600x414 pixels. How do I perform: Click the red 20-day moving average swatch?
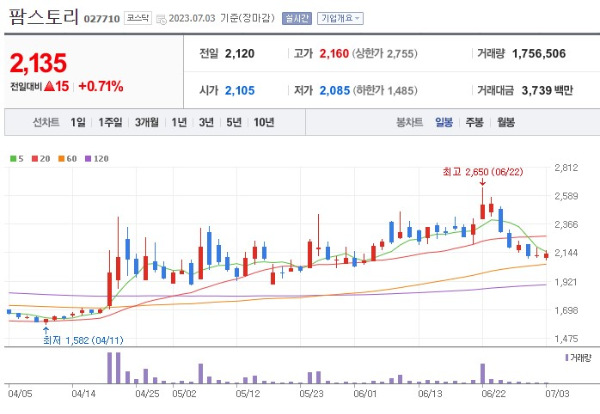35,158
